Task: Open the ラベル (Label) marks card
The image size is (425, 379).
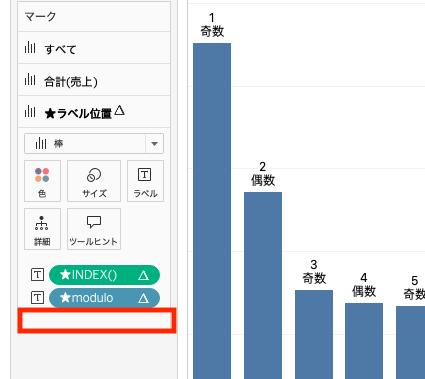Action: (x=145, y=181)
